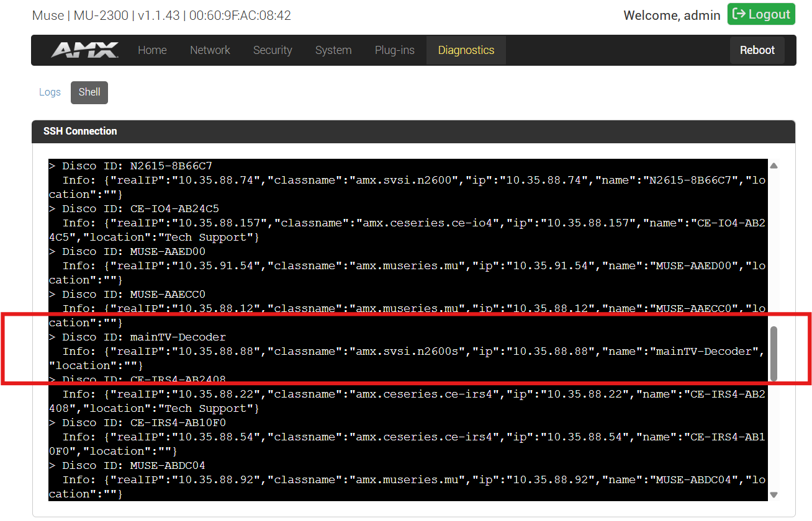Click the 'Disco ID: N2615-8B66C7' line
Image resolution: width=812 pixels, height=521 pixels.
pyautogui.click(x=131, y=166)
